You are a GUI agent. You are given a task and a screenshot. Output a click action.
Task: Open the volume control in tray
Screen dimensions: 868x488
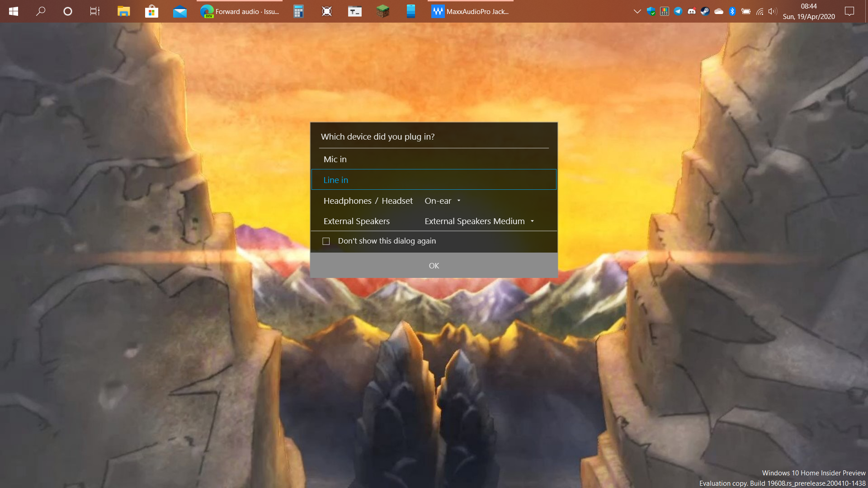click(x=772, y=11)
